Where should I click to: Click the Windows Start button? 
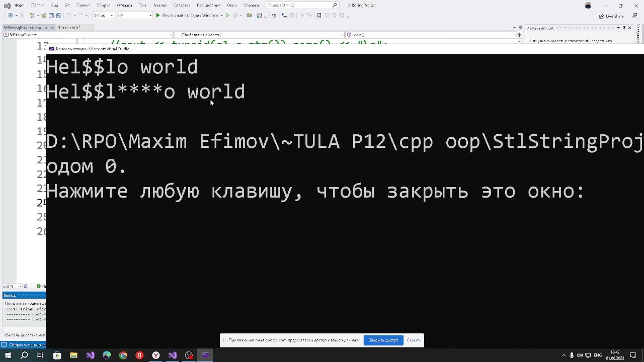[x=8, y=355]
